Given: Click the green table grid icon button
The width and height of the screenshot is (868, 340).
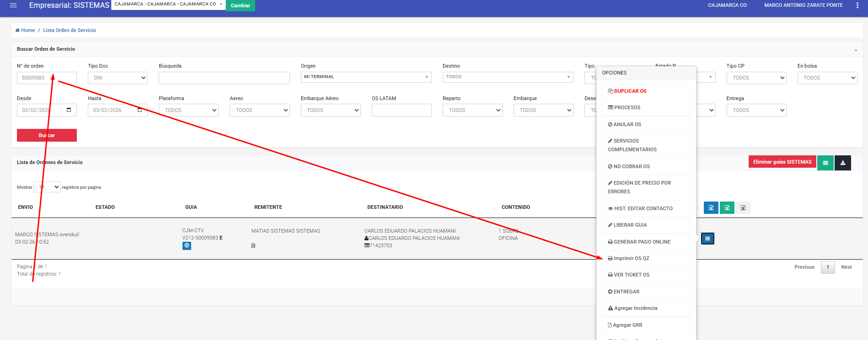Looking at the screenshot, I should click(825, 163).
